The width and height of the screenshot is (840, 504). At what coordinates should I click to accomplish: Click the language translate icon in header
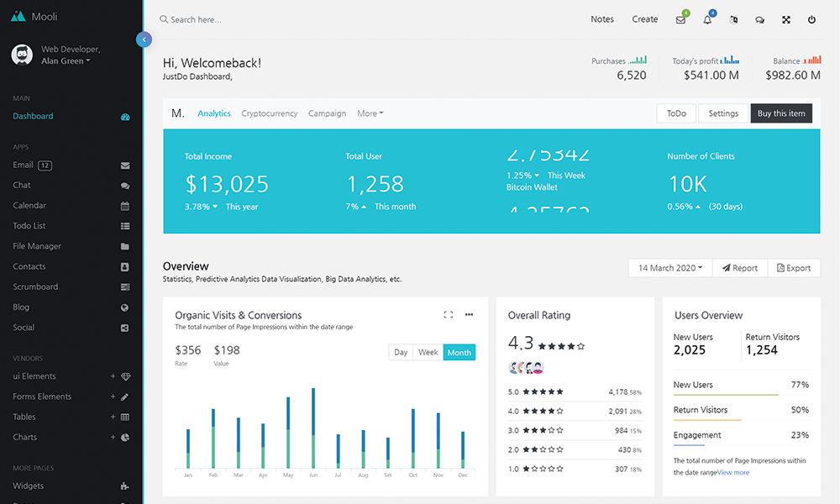coord(734,19)
